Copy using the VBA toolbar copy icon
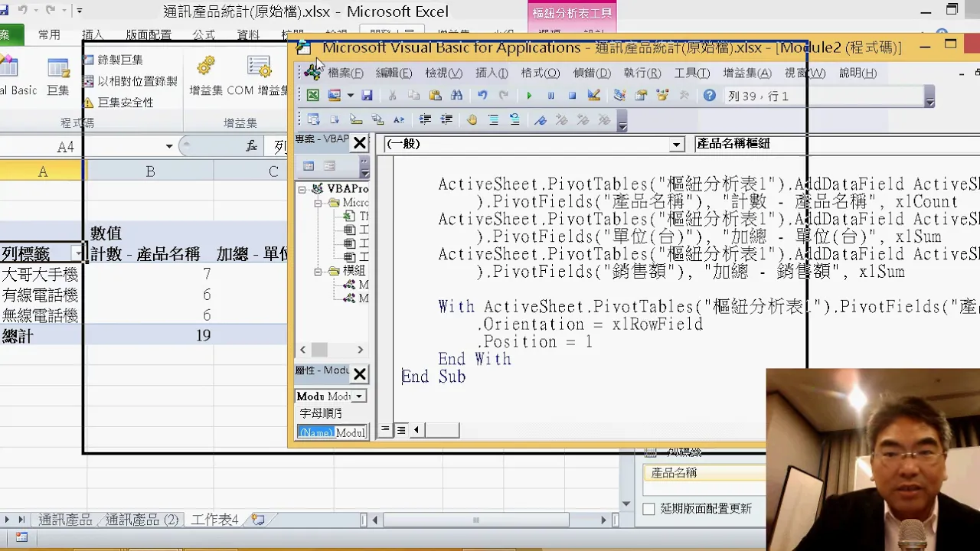This screenshot has height=551, width=980. coord(413,96)
